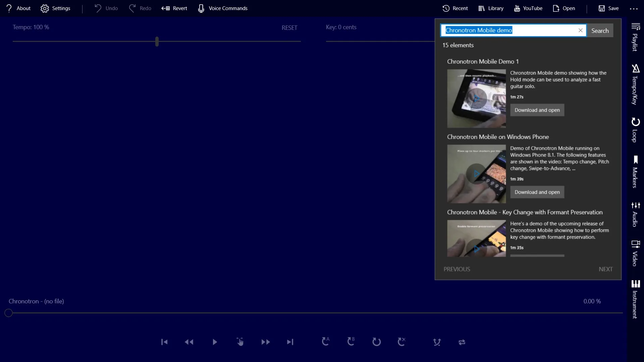Adjust the Tempo slider handle
644x362 pixels.
(x=157, y=42)
